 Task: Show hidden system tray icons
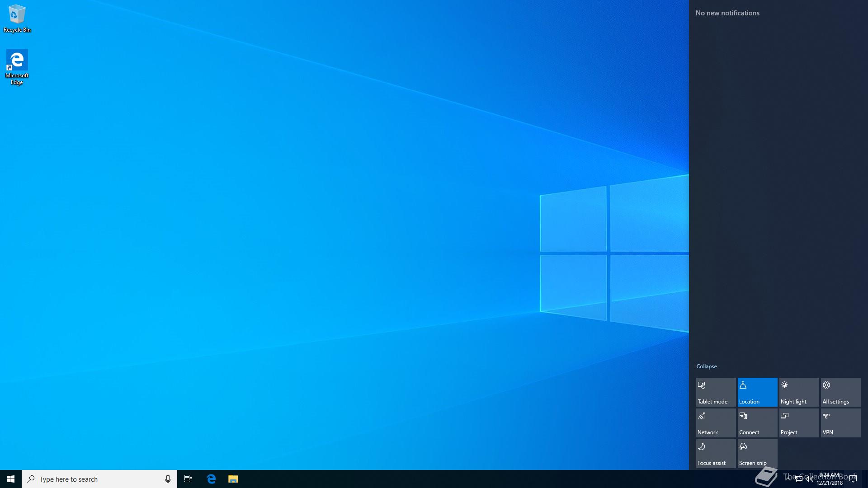click(x=788, y=478)
